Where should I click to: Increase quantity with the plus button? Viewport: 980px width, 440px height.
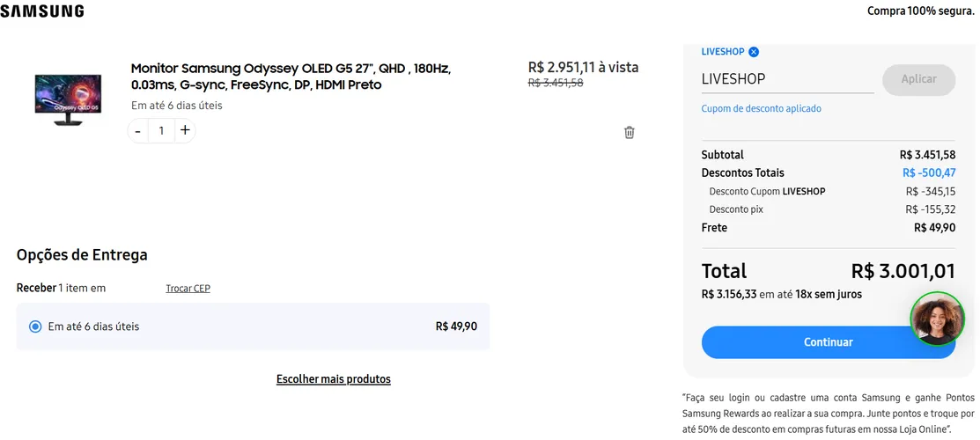[x=185, y=130]
